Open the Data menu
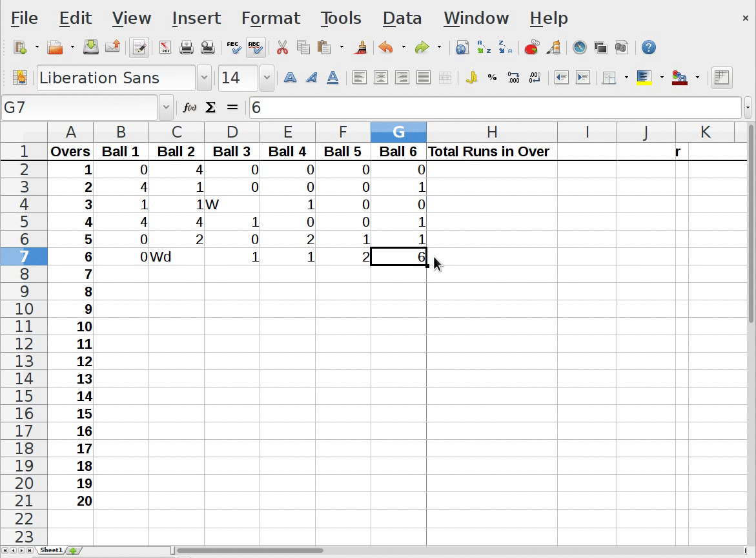The height and width of the screenshot is (558, 756). click(402, 18)
